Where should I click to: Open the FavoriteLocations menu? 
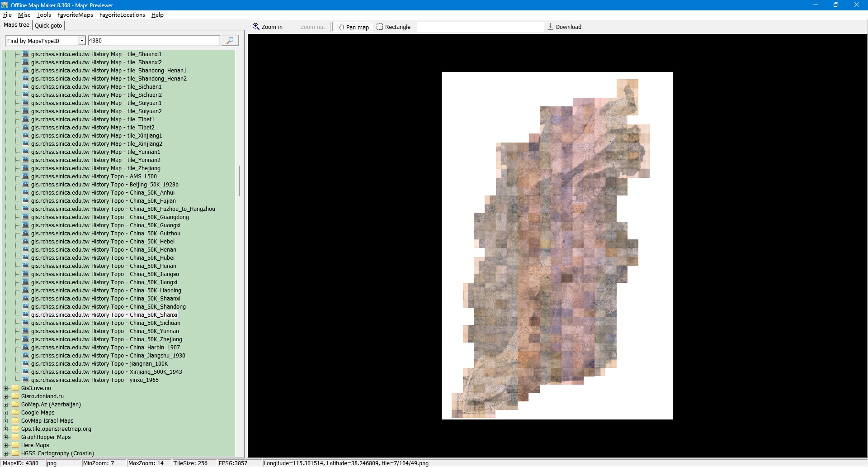[122, 15]
